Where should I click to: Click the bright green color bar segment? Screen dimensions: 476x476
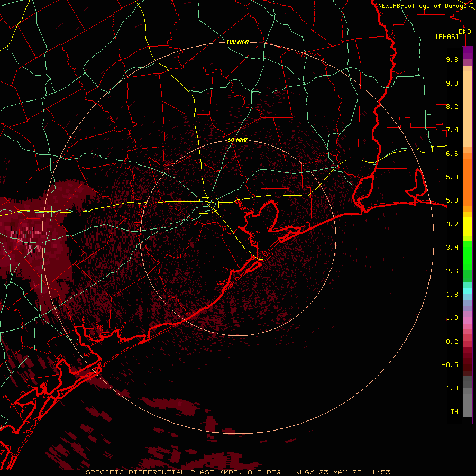pyautogui.click(x=467, y=255)
